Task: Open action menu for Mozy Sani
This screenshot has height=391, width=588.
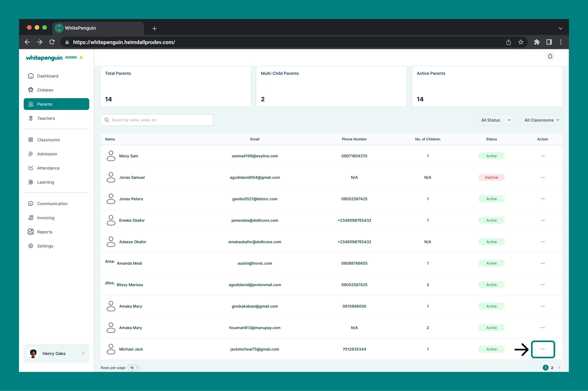Action: (x=542, y=156)
